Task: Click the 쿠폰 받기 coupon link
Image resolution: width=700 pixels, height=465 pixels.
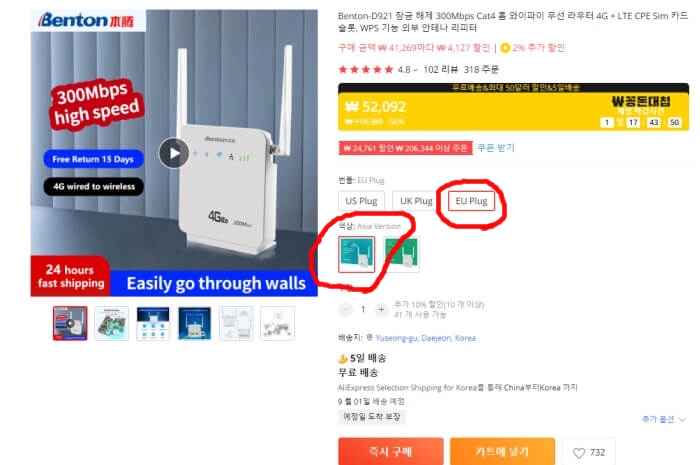Action: pyautogui.click(x=496, y=148)
